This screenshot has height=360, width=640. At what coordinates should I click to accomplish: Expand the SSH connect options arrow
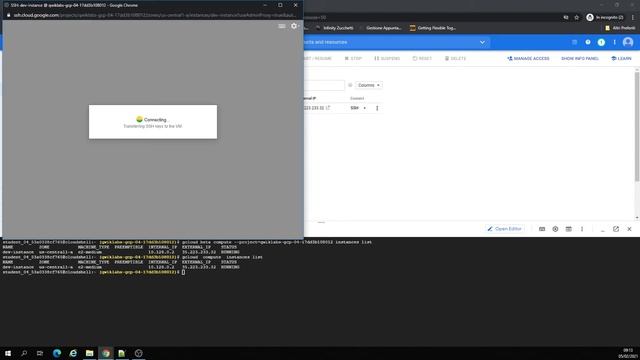click(x=364, y=108)
